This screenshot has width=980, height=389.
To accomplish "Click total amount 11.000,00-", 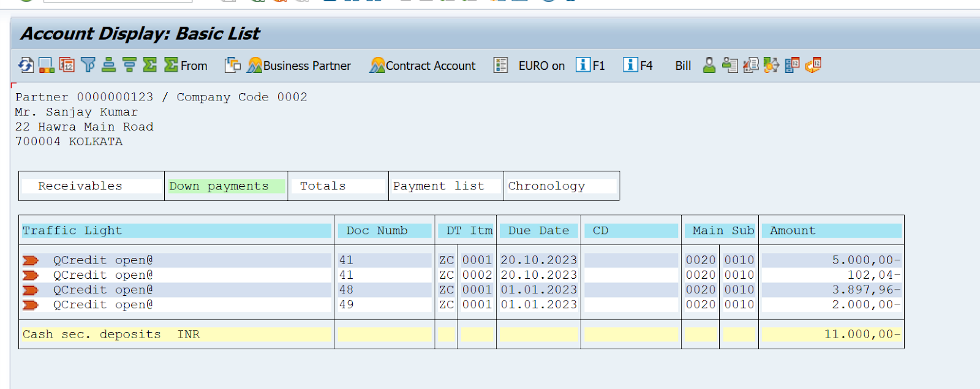I will (x=862, y=334).
